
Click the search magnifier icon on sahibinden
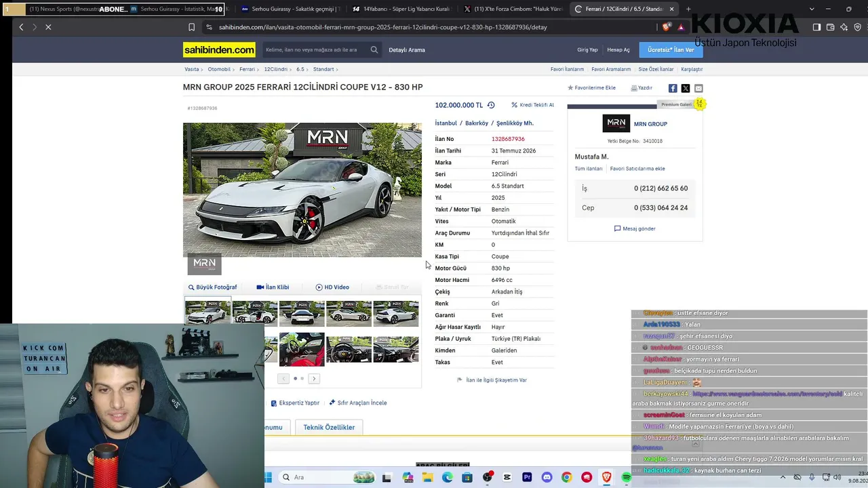tap(374, 49)
